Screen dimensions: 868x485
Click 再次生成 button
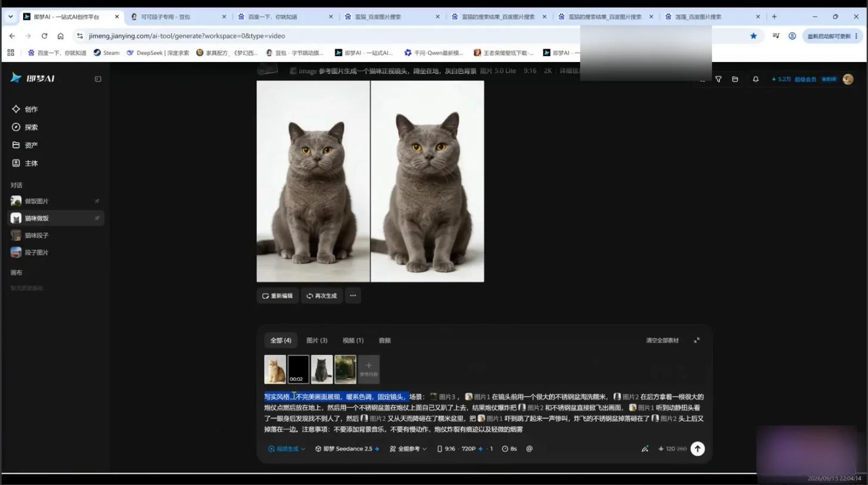(x=322, y=296)
